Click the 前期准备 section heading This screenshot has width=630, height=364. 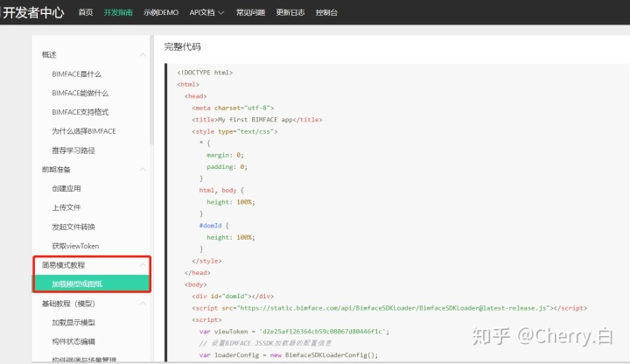[56, 170]
